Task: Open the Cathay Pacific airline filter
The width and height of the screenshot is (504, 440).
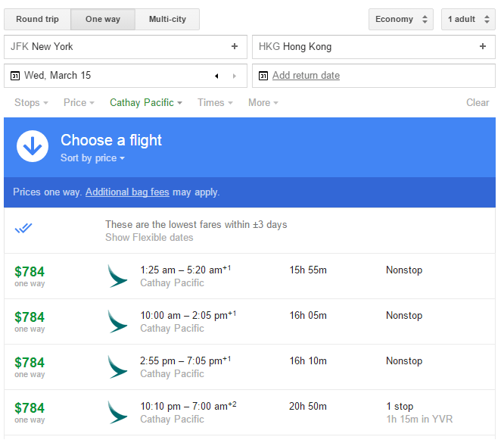Action: point(146,102)
